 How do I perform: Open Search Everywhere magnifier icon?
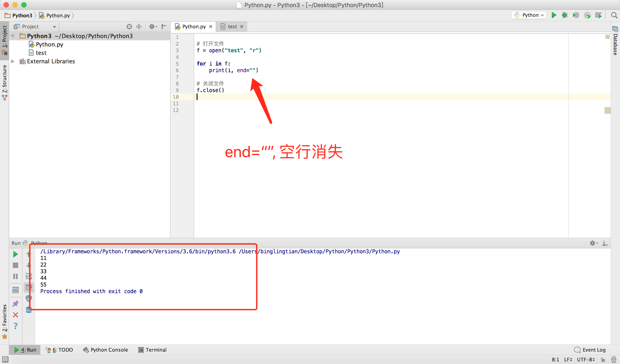click(x=614, y=15)
